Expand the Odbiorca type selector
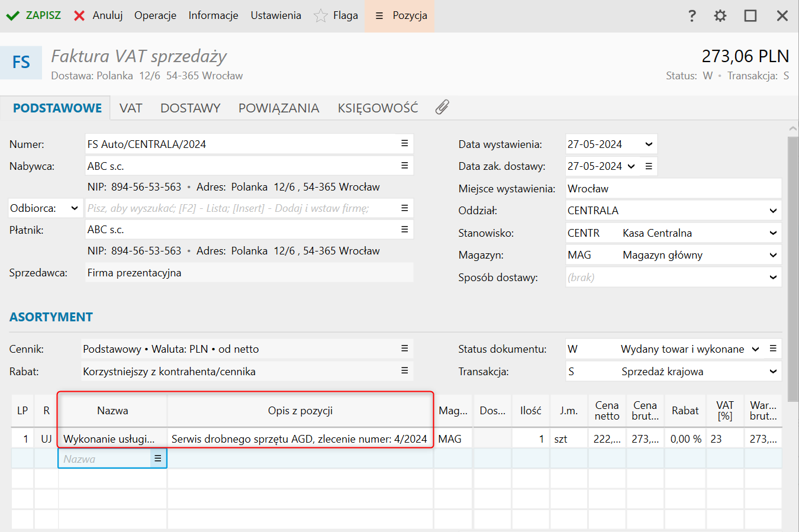The height and width of the screenshot is (532, 799). 75,208
